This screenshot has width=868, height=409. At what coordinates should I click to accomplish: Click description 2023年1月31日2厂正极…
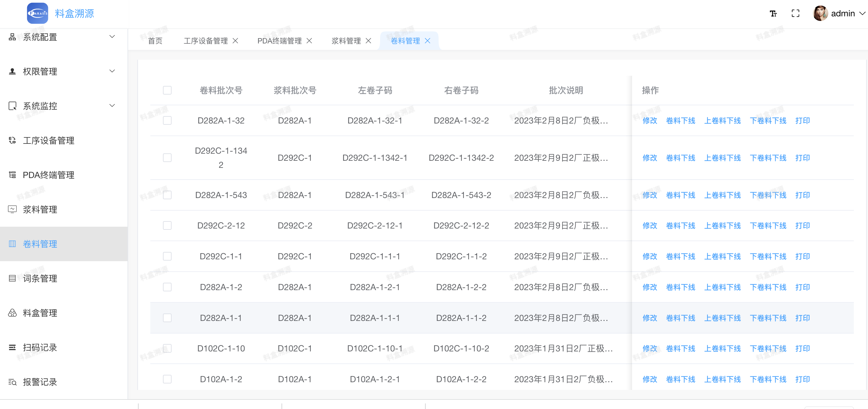[x=563, y=348]
